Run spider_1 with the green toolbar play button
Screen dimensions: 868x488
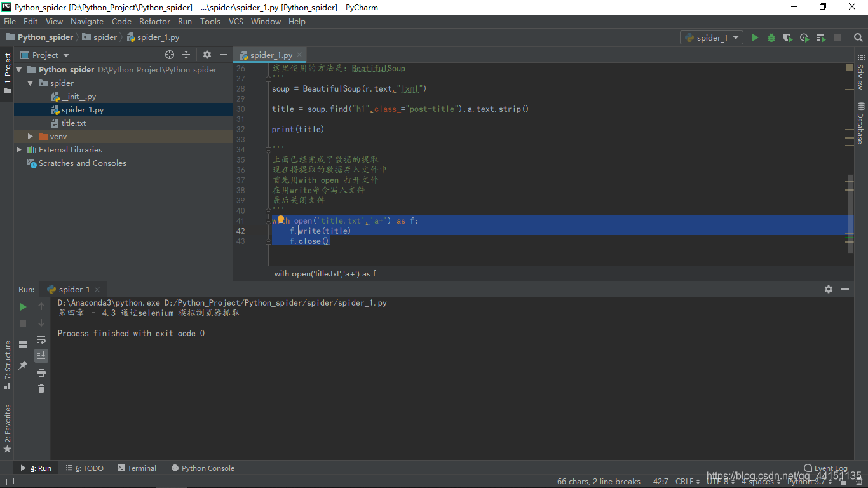755,37
